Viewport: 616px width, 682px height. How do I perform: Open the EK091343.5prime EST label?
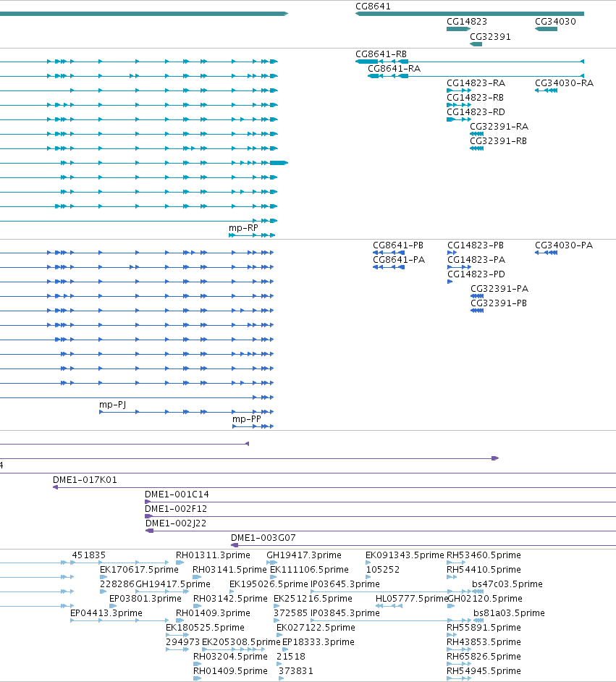tap(405, 555)
